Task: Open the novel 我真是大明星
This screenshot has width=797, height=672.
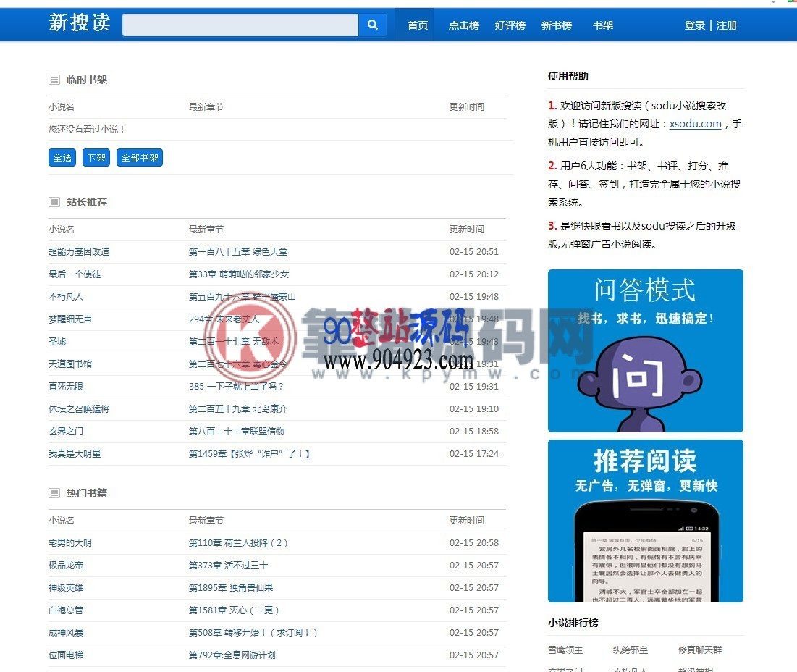Action: [x=75, y=453]
